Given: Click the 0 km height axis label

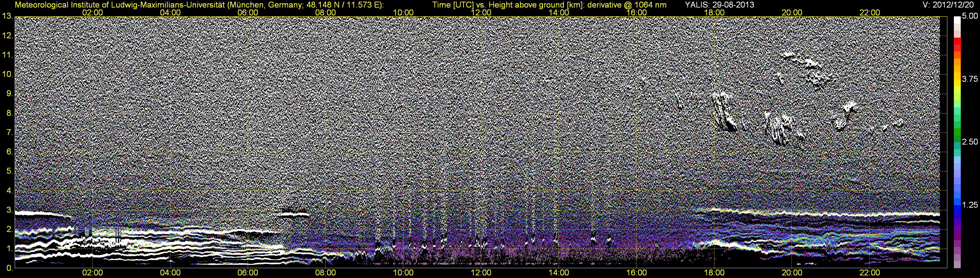Looking at the screenshot, I should pyautogui.click(x=9, y=268).
